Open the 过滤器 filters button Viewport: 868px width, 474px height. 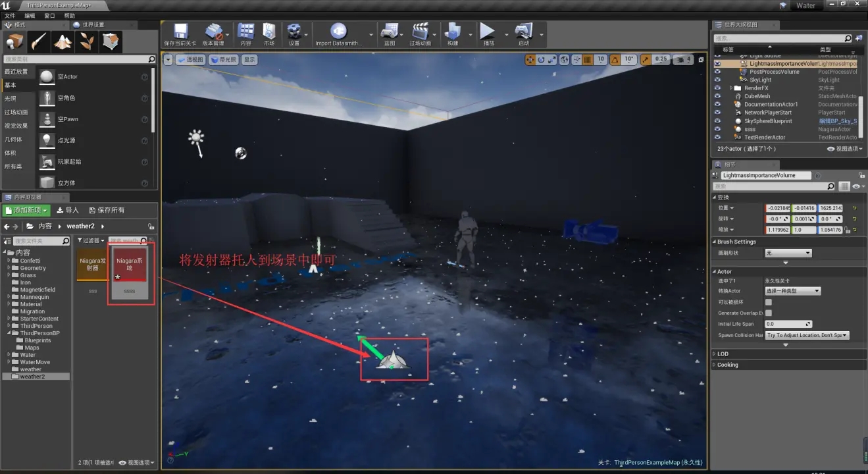tap(90, 241)
